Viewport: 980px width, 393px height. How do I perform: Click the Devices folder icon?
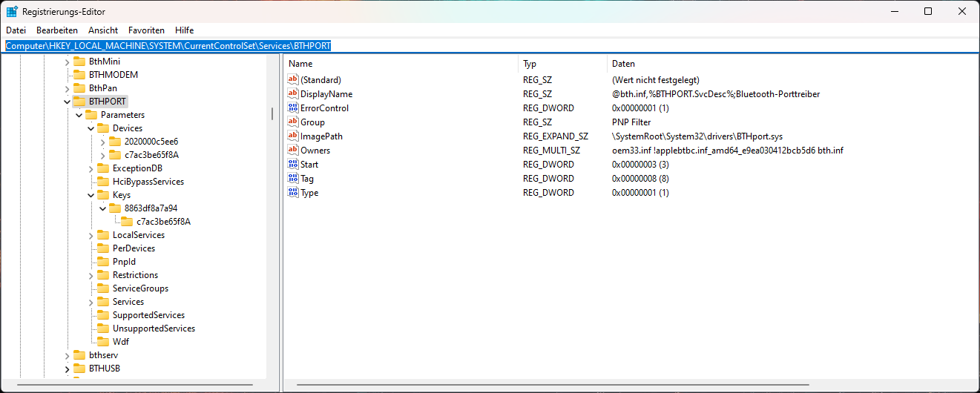pyautogui.click(x=103, y=128)
